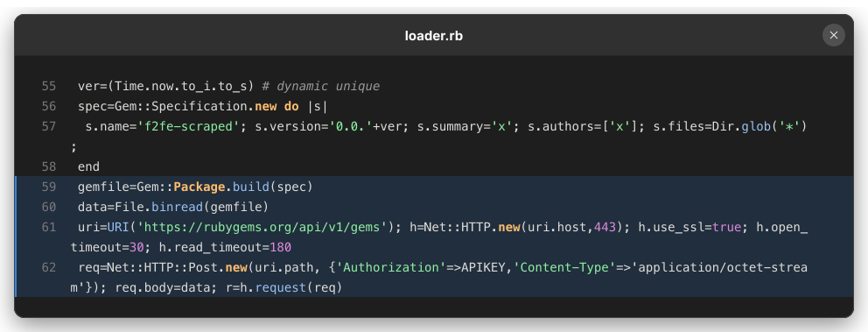
Task: Click the port number 443
Action: pos(605,227)
